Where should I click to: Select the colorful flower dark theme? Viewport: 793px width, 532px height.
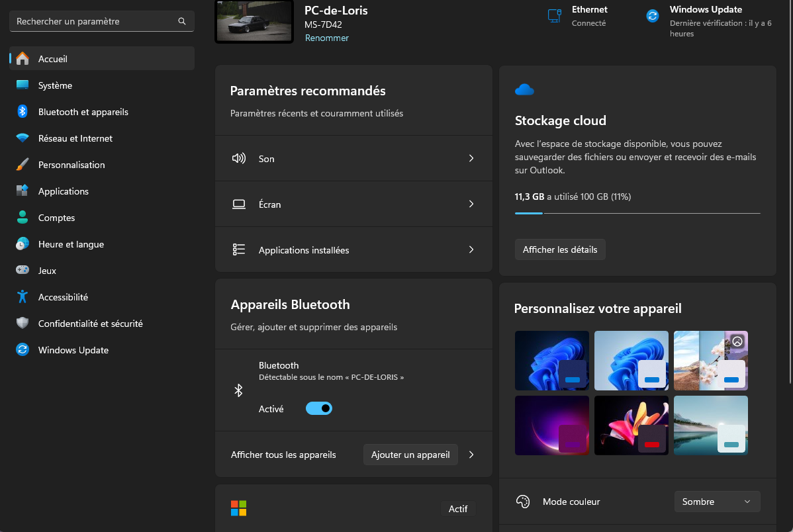click(x=631, y=425)
